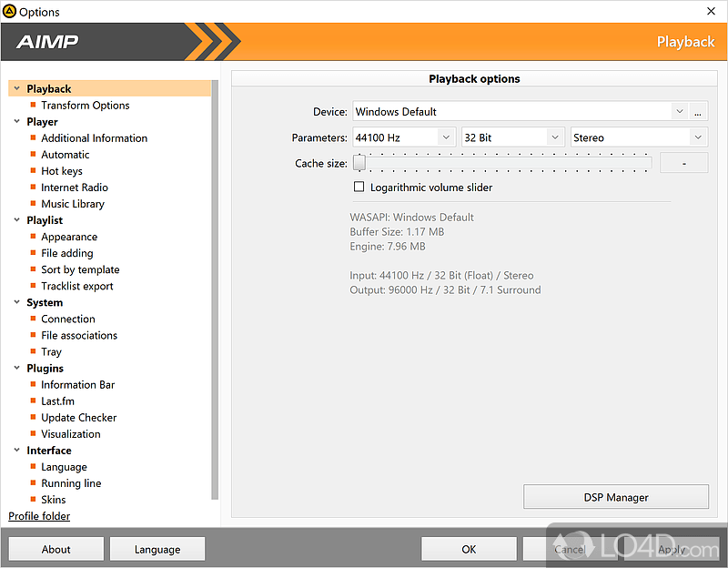This screenshot has height=568, width=728.
Task: Click the 'Input: 44100 Hz' info text
Action: pos(441,276)
